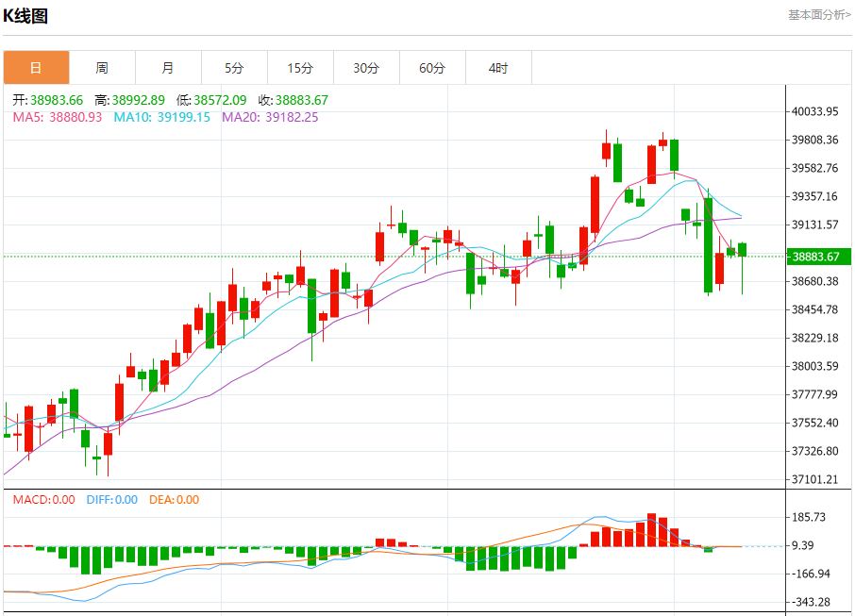Click the 37777.99 axis price label
Viewport: 855px width, 616px height.
coord(815,394)
